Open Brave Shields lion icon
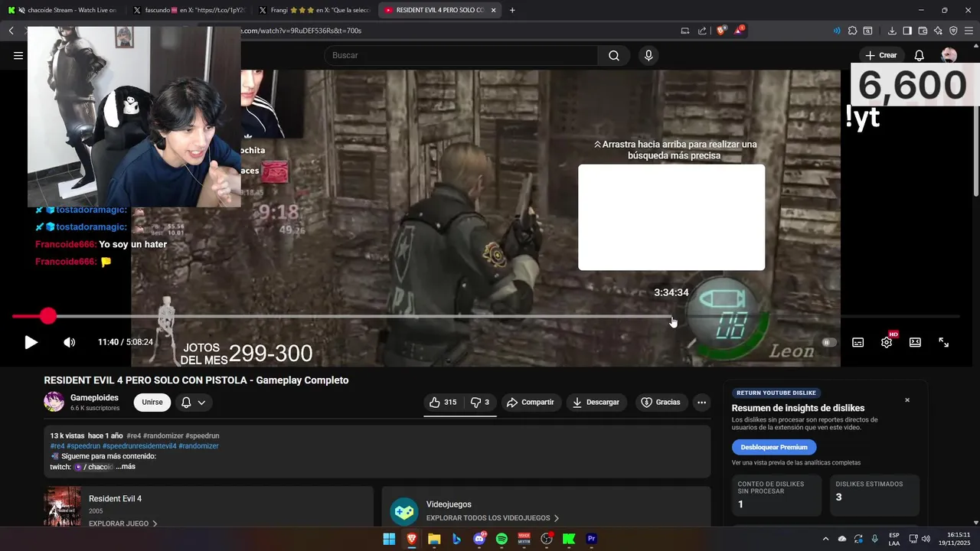 [721, 31]
